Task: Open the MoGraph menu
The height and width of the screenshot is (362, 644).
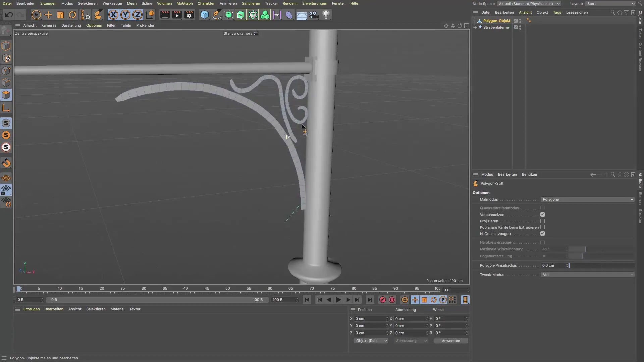Action: coord(184,3)
